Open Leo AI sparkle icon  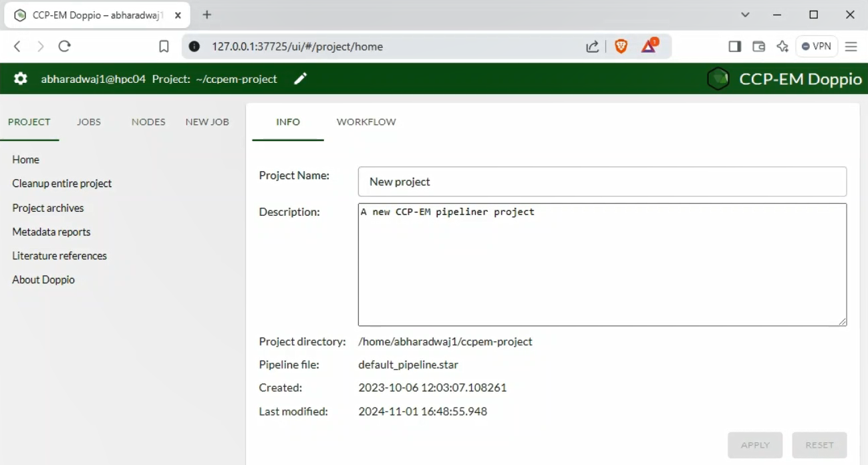point(782,46)
